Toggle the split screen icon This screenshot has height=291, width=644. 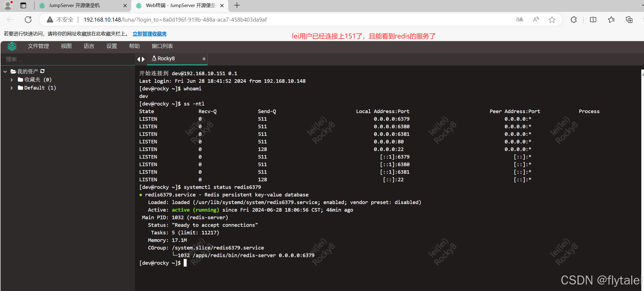pos(593,19)
